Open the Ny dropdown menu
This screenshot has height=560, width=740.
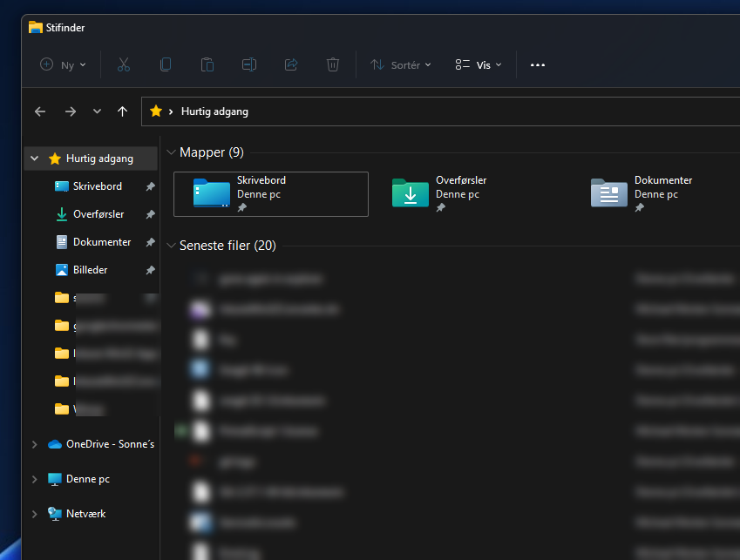click(63, 64)
